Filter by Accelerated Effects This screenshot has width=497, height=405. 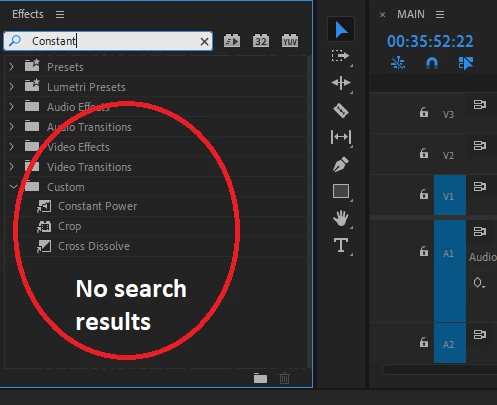point(232,41)
